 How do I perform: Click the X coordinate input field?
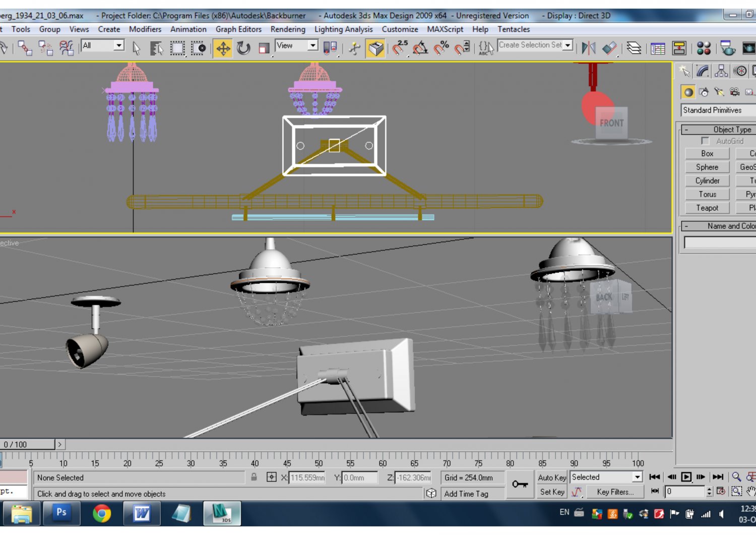tap(306, 478)
